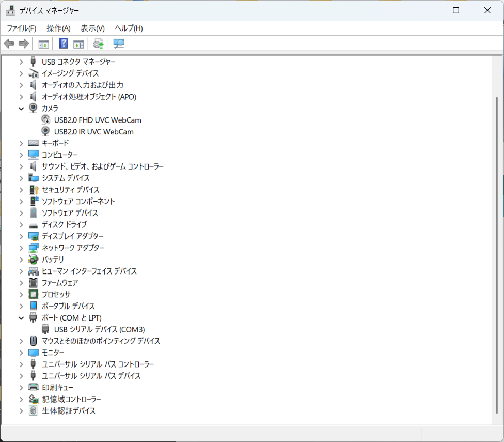Click the show/hide action pane toolbar icon
The width and height of the screenshot is (504, 442).
point(78,43)
